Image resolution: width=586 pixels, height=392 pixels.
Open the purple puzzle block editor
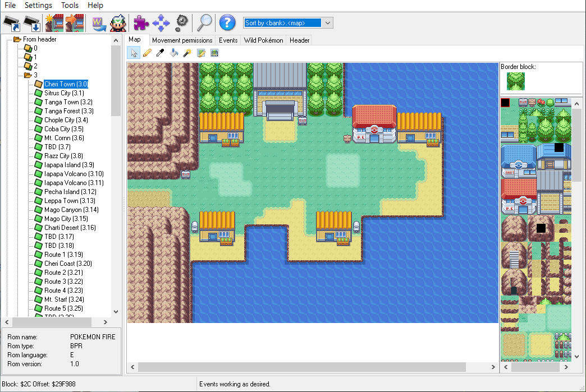click(141, 23)
